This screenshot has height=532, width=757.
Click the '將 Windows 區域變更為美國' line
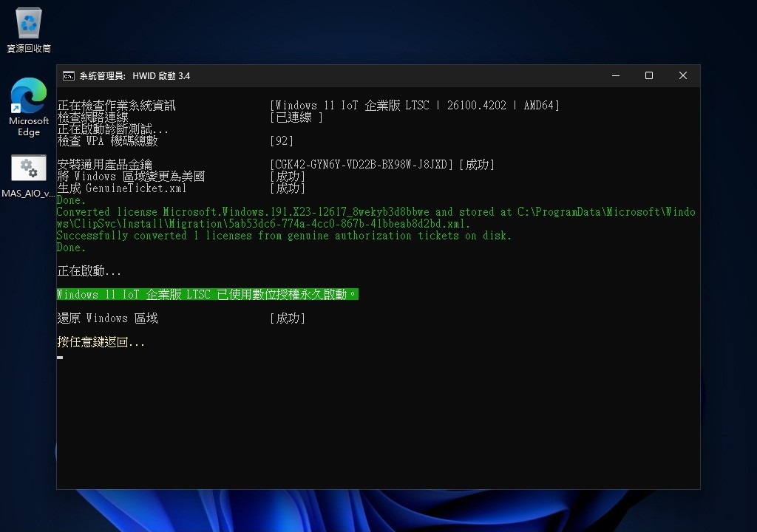131,176
